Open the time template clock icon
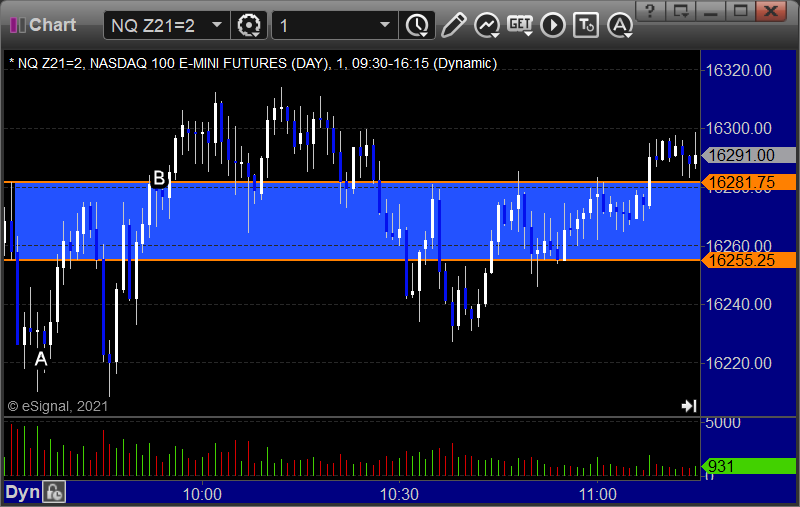This screenshot has width=800, height=507. [x=417, y=25]
